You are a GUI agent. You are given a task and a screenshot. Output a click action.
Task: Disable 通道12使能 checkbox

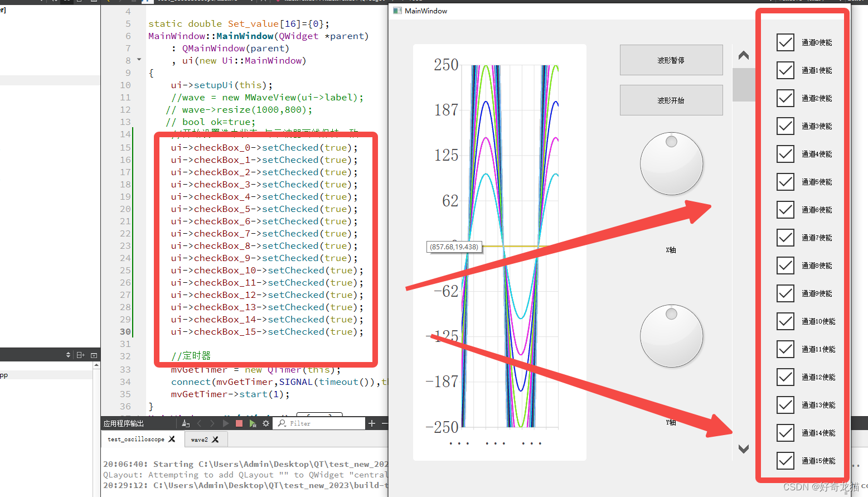(785, 377)
